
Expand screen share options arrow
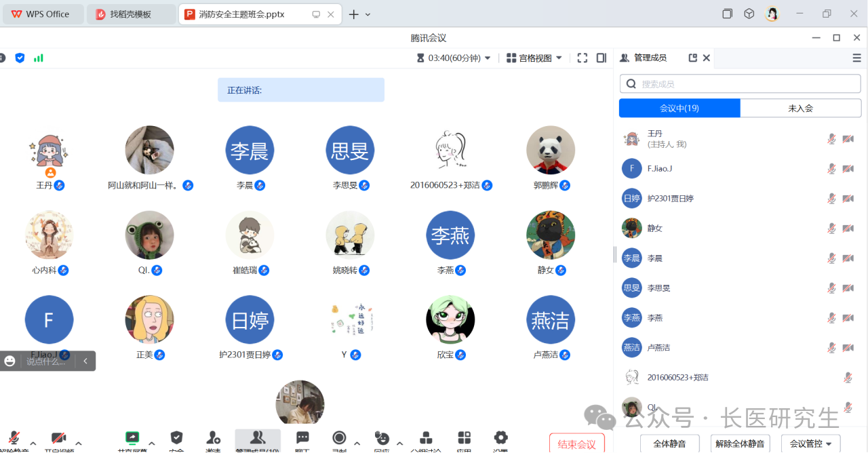pos(152,443)
